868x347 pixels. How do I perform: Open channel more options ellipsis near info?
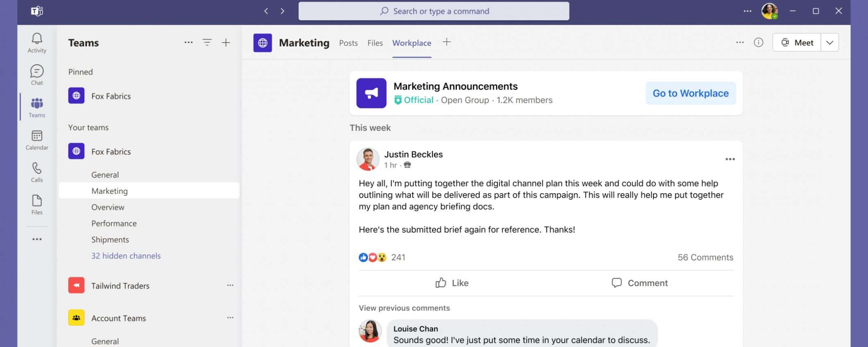(740, 43)
